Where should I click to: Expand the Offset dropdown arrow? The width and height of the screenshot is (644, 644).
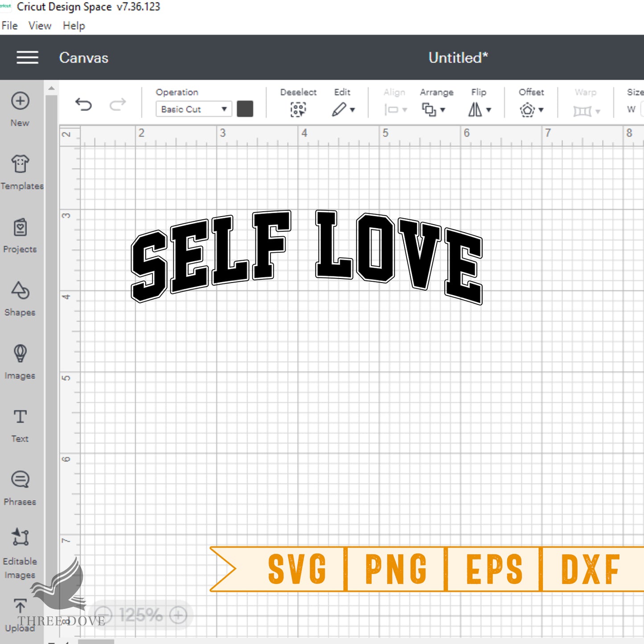(541, 110)
